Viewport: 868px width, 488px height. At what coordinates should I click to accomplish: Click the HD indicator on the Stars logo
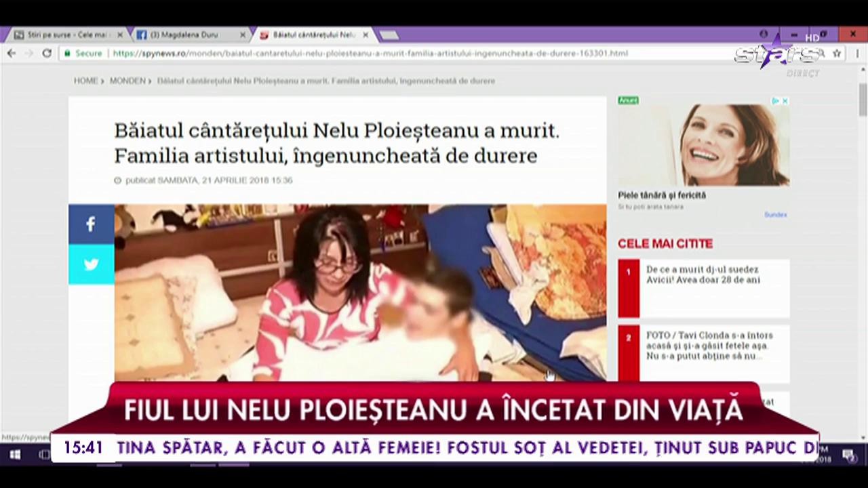[812, 38]
